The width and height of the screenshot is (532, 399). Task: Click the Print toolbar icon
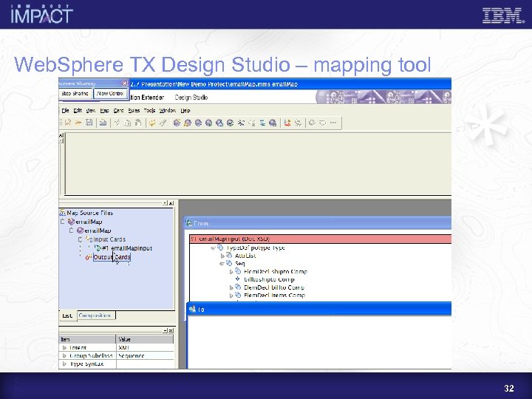103,123
